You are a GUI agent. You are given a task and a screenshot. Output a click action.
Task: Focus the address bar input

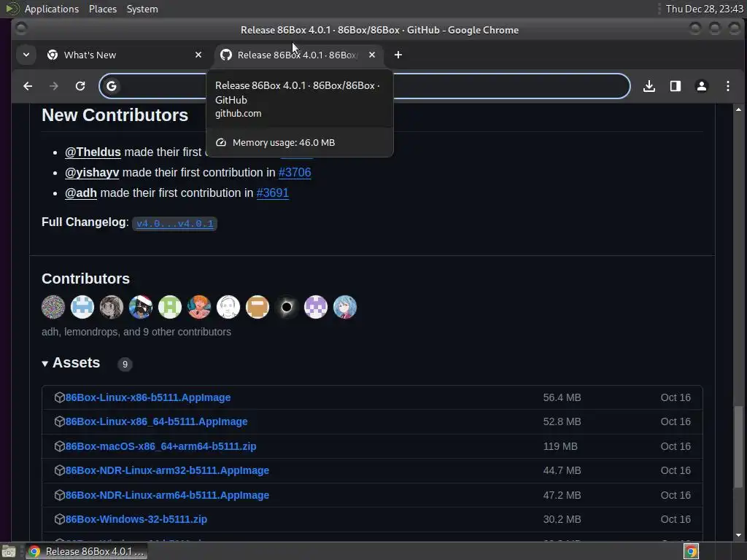pyautogui.click(x=365, y=86)
